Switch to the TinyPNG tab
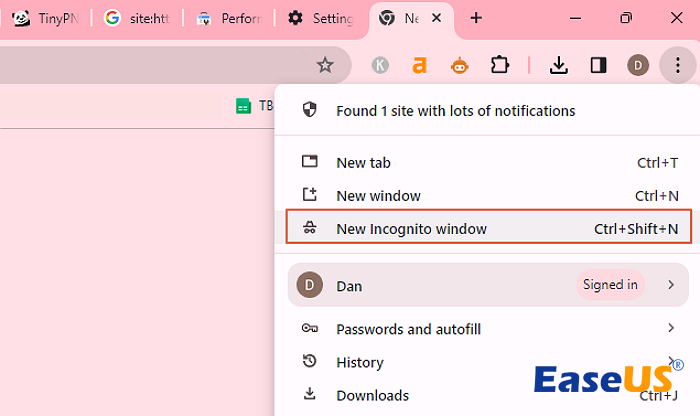 pos(46,18)
